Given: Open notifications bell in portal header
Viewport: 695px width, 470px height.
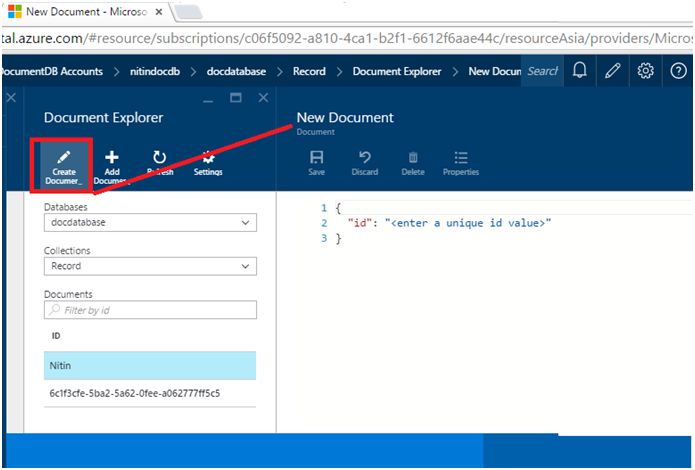Looking at the screenshot, I should 580,70.
